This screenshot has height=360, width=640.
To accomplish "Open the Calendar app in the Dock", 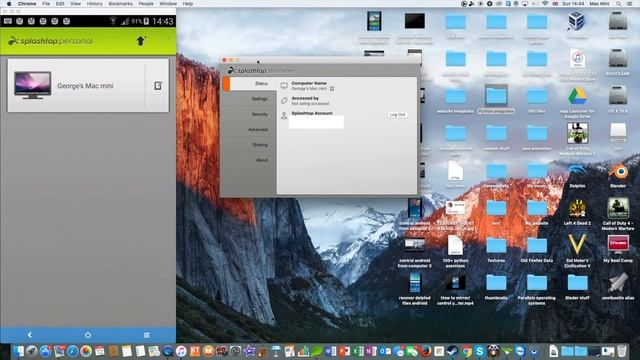I will tap(100, 351).
